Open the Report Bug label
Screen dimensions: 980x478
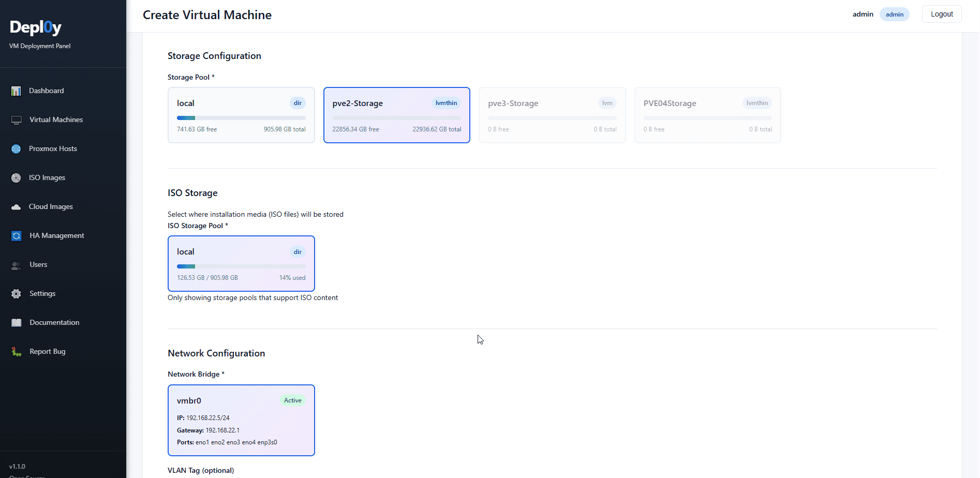[x=48, y=351]
